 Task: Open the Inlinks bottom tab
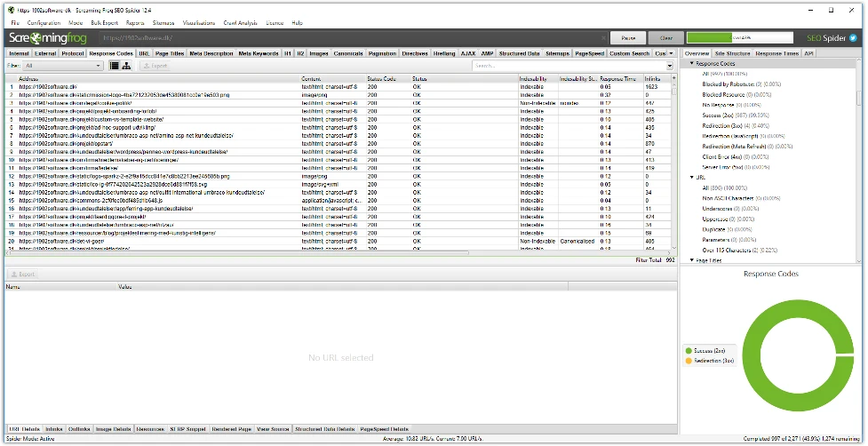pos(53,429)
